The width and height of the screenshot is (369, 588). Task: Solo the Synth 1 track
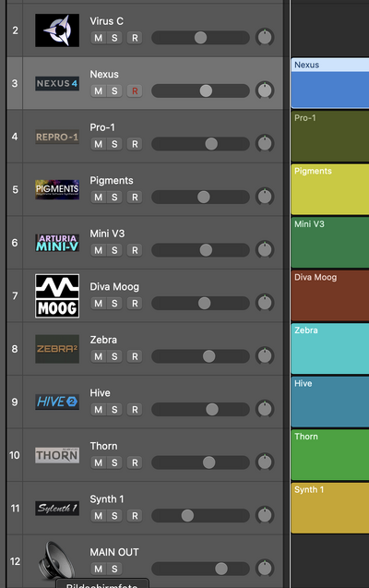pos(114,516)
